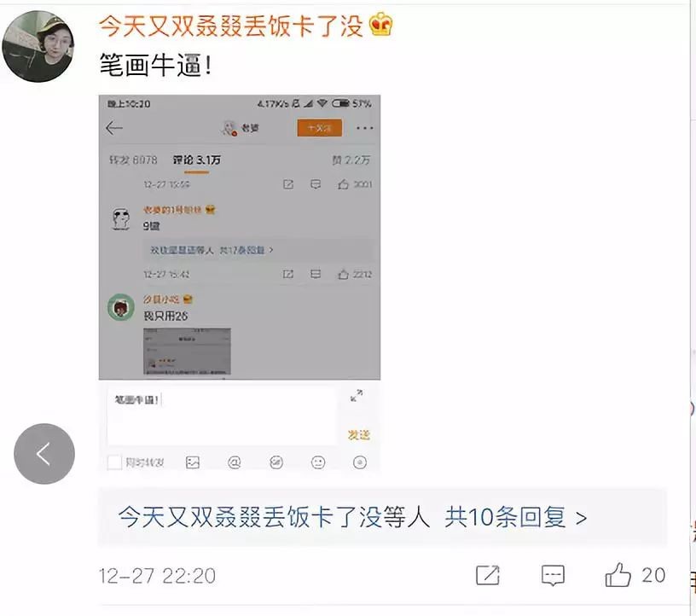Select the 评论 3.1万 tab
Viewport: 696px width, 616px height.
click(197, 160)
